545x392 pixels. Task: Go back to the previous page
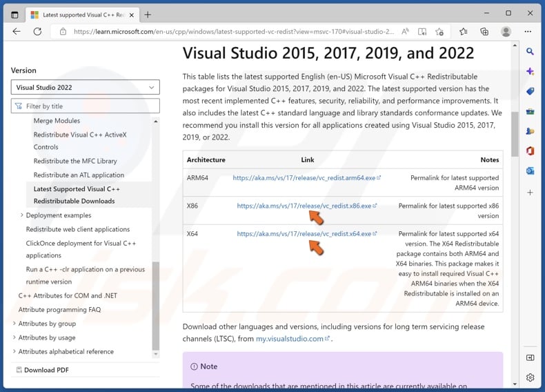click(17, 32)
